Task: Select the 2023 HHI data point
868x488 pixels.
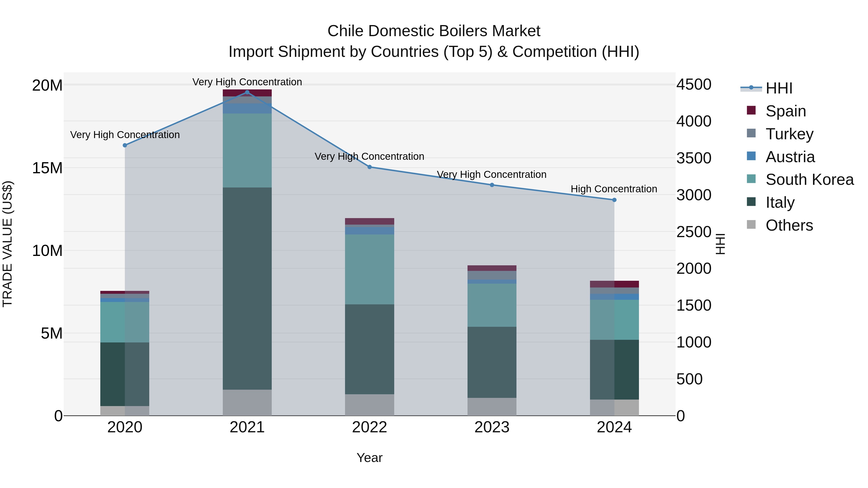Action: 492,185
